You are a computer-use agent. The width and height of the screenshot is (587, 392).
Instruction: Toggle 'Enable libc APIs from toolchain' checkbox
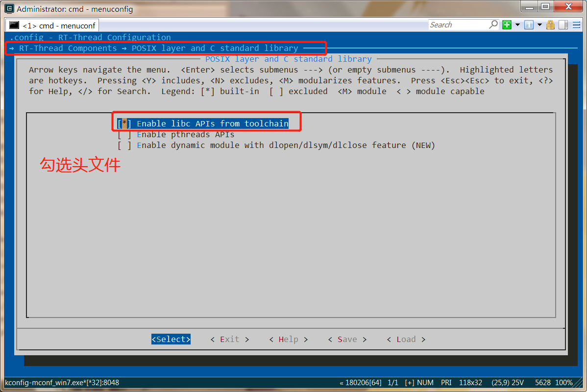124,123
